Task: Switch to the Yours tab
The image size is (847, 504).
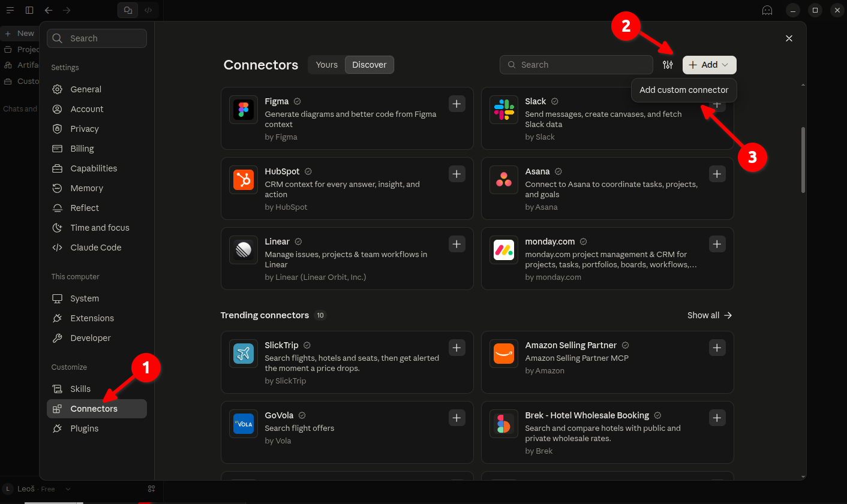Action: [x=327, y=65]
